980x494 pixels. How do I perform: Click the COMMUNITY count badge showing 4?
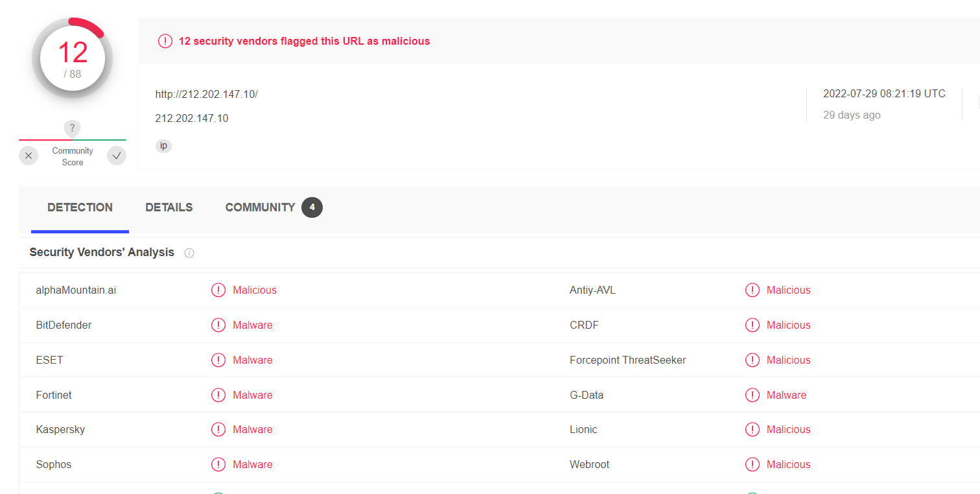312,207
